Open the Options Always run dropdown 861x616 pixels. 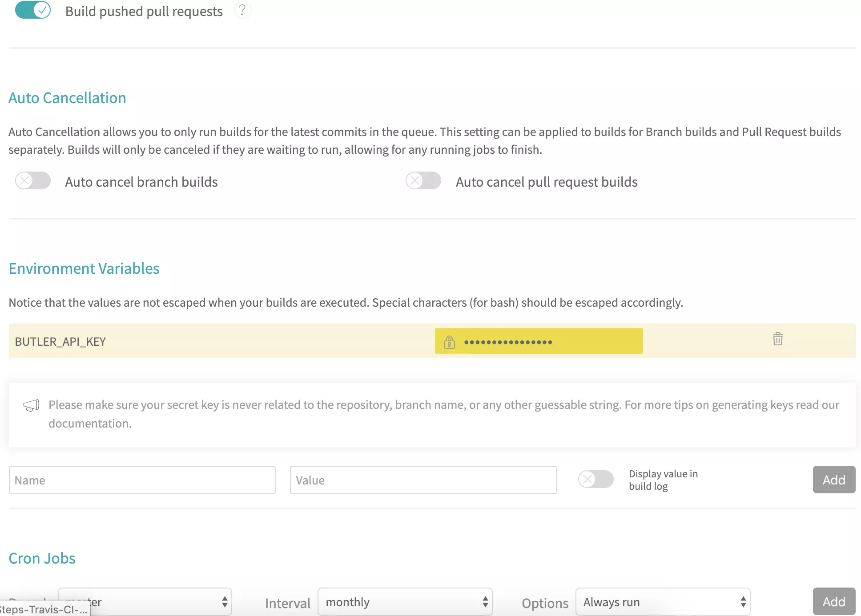coord(663,602)
